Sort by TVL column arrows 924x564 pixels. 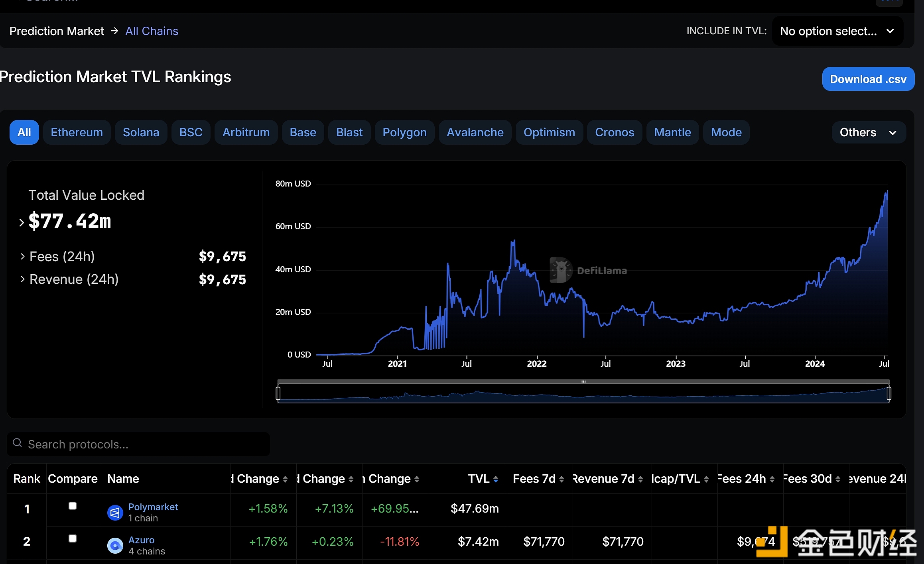[496, 479]
